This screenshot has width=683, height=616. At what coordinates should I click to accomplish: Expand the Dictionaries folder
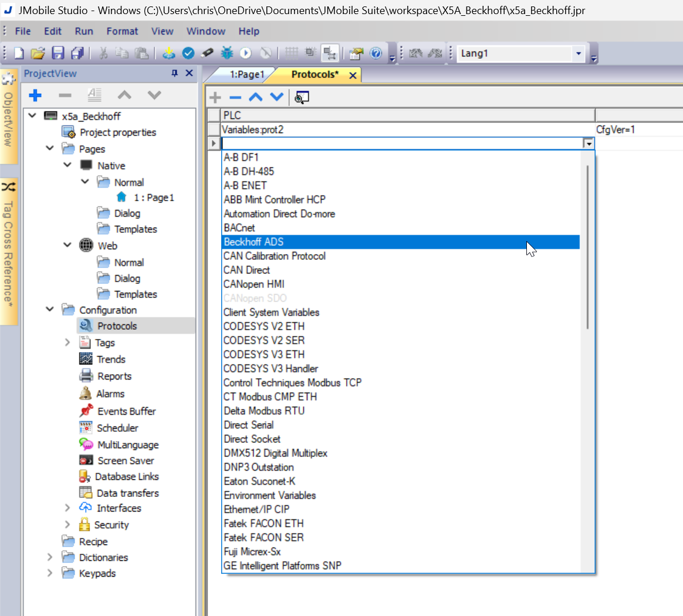click(50, 557)
